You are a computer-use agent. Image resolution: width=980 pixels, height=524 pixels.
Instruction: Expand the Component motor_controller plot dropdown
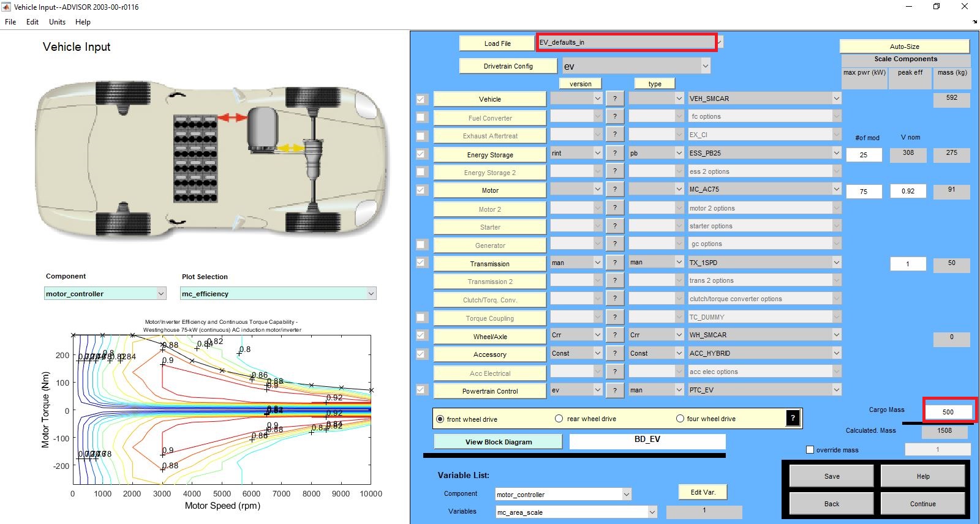click(x=105, y=294)
